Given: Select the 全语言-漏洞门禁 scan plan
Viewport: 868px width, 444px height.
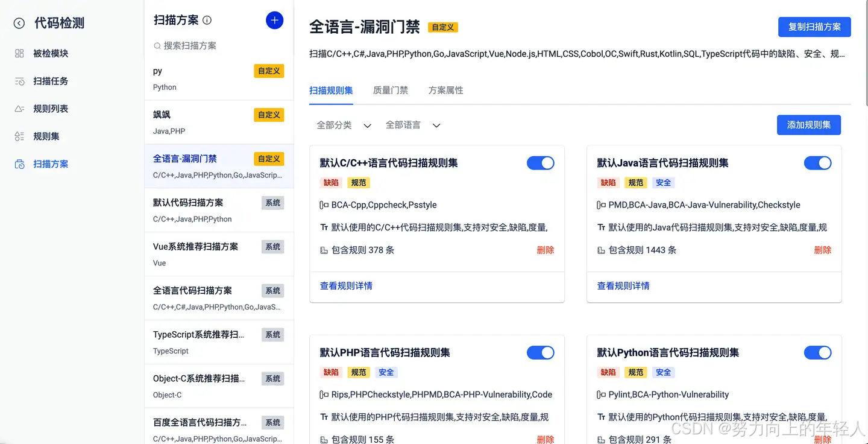Looking at the screenshot, I should pyautogui.click(x=219, y=166).
